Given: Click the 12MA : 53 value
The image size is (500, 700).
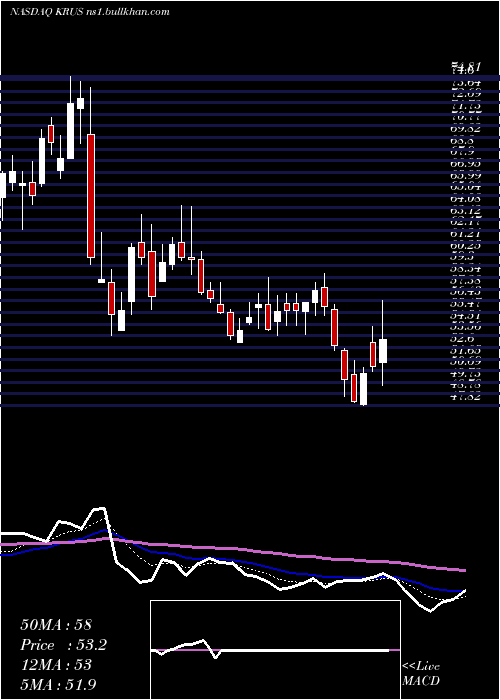Looking at the screenshot, I should point(56,664).
